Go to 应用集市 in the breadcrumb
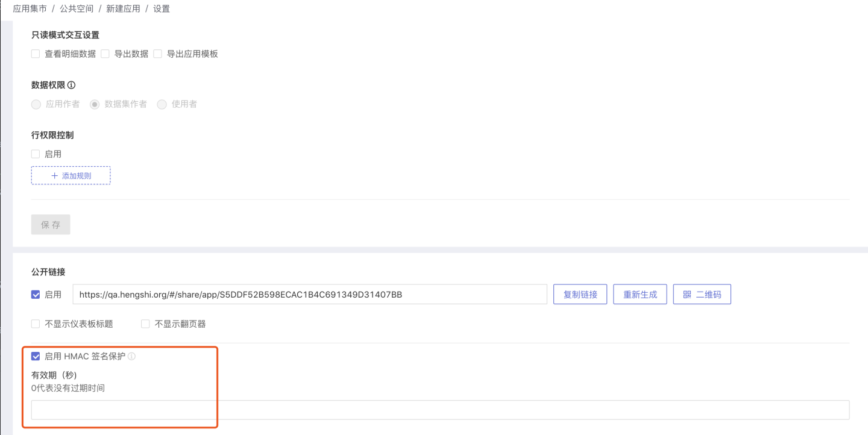 coord(30,9)
